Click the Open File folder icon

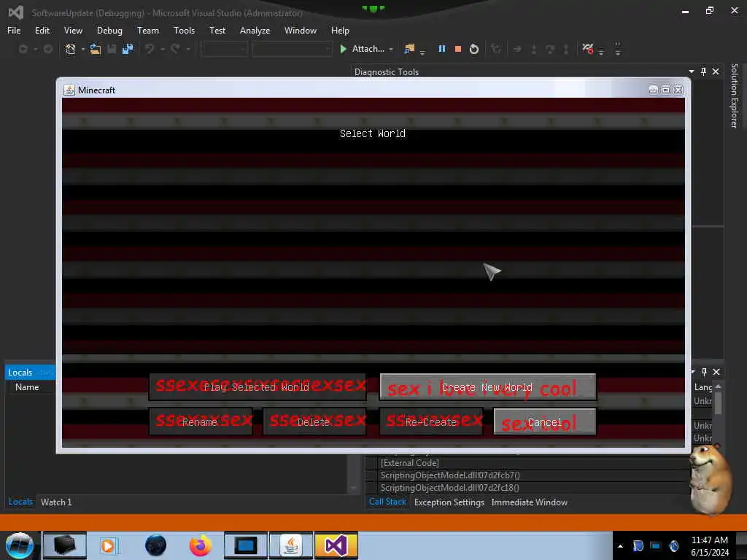[96, 49]
